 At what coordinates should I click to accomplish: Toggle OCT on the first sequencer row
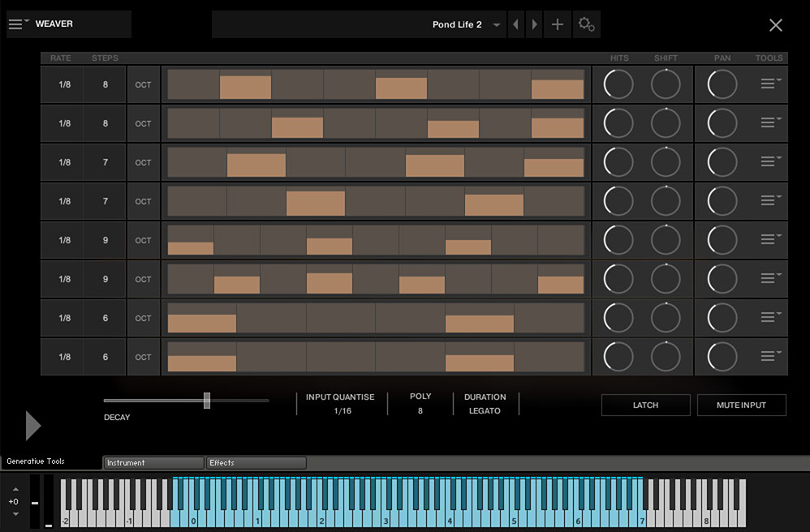[143, 84]
